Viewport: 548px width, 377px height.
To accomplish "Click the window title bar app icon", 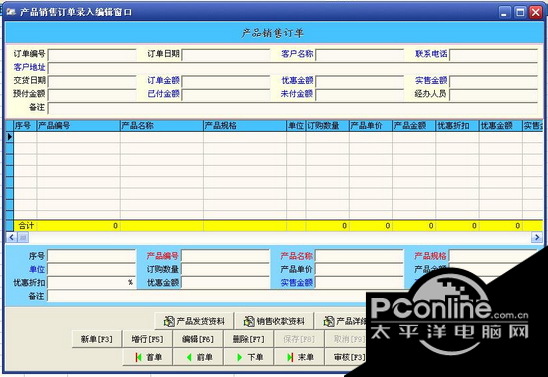I will tap(11, 12).
